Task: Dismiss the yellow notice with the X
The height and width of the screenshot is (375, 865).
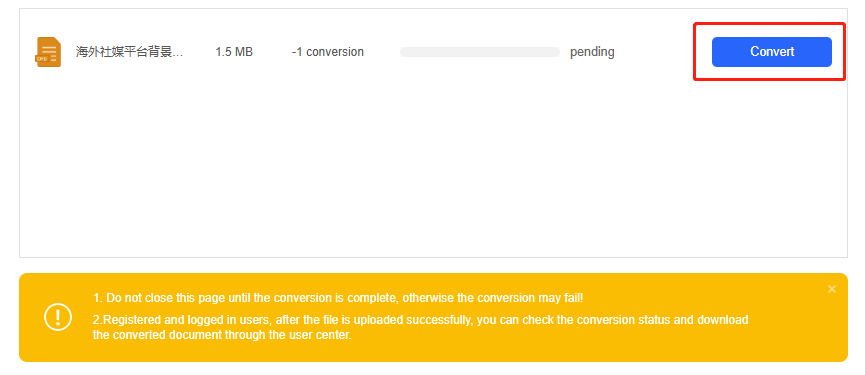Action: (832, 289)
